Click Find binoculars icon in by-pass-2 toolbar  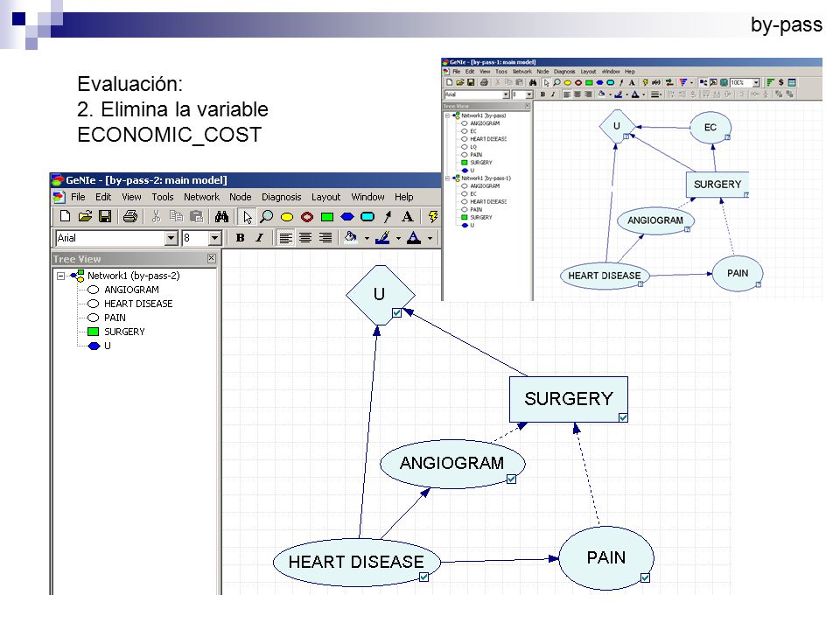click(x=221, y=216)
